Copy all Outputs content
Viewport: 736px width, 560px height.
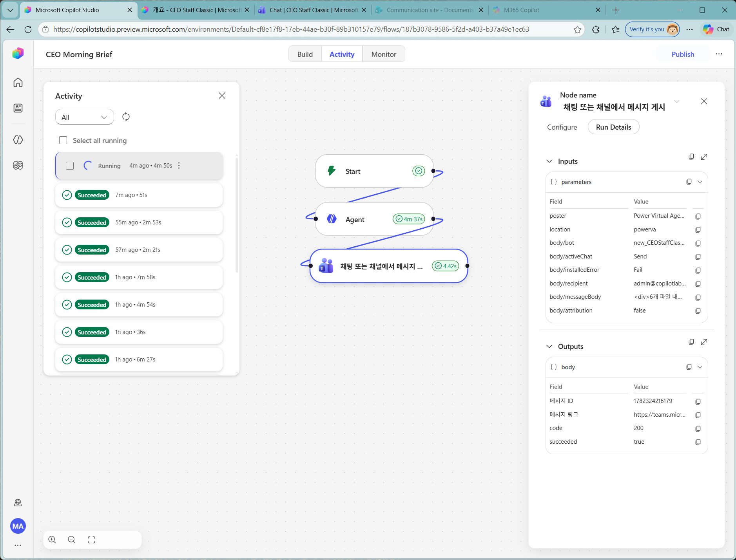pos(691,342)
